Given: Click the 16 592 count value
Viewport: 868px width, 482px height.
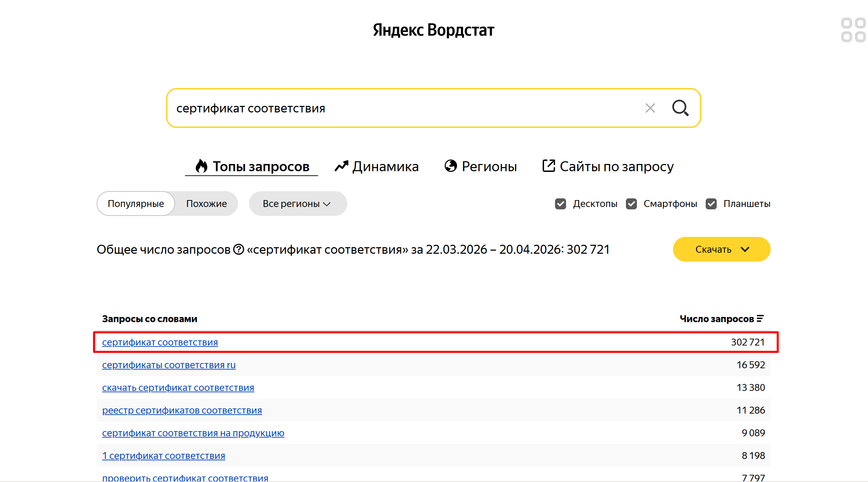Looking at the screenshot, I should pyautogui.click(x=751, y=365).
